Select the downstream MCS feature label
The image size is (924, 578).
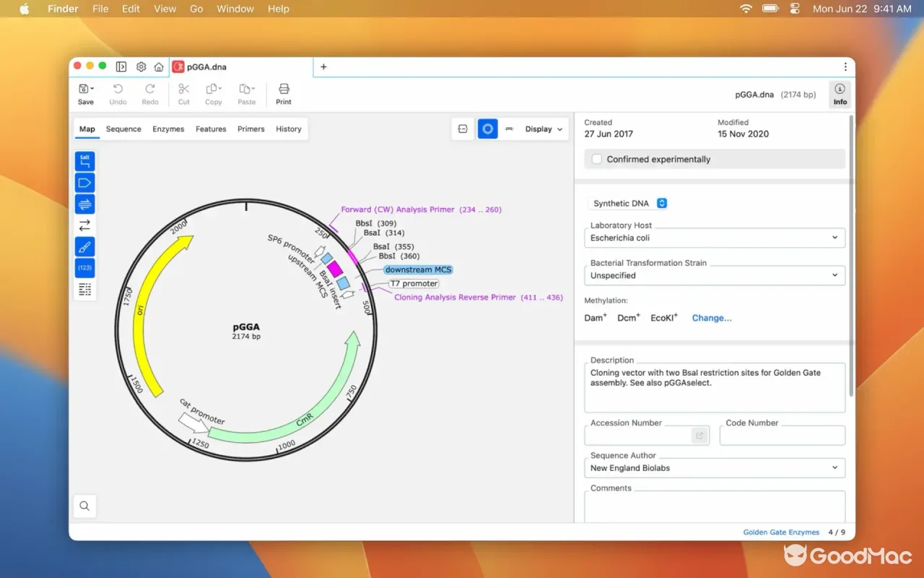(x=418, y=269)
